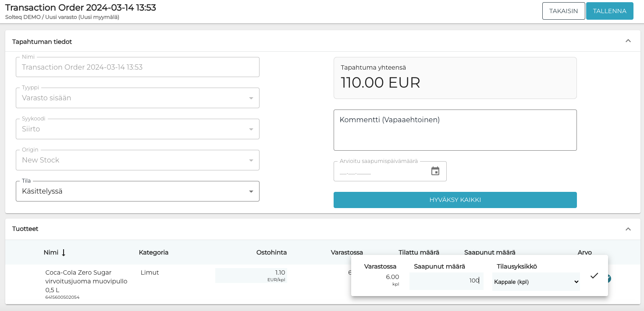Click the Nimi transaction name field
This screenshot has width=644, height=311.
click(x=137, y=67)
